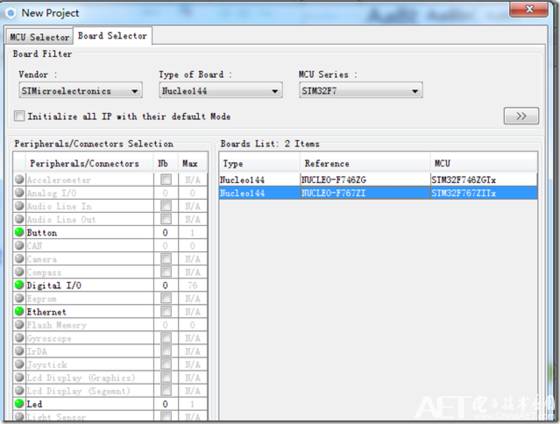The image size is (560, 424).
Task: Toggle the Audio Line Out checkbox
Action: [x=166, y=219]
